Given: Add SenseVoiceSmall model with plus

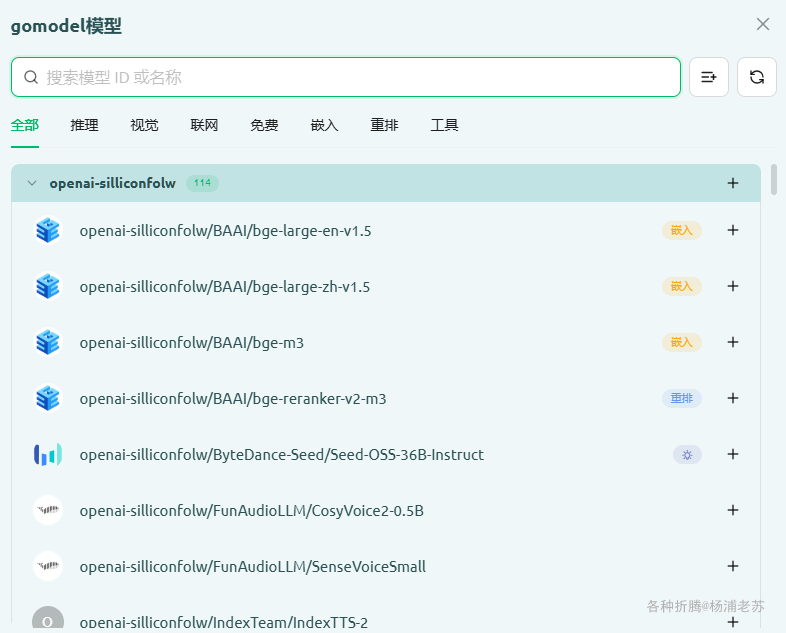Looking at the screenshot, I should (x=733, y=566).
